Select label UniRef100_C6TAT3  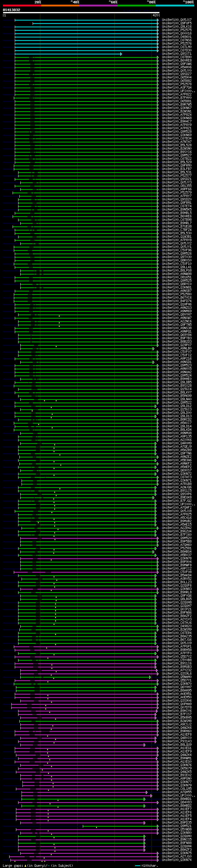click(176, 477)
